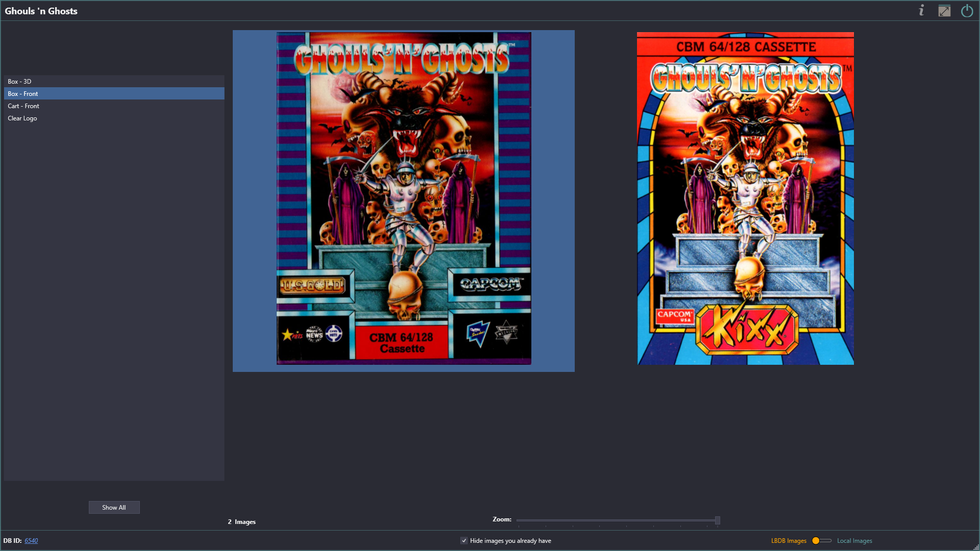Click the LBDB Images label
Viewport: 980px width, 551px height.
pos(789,541)
